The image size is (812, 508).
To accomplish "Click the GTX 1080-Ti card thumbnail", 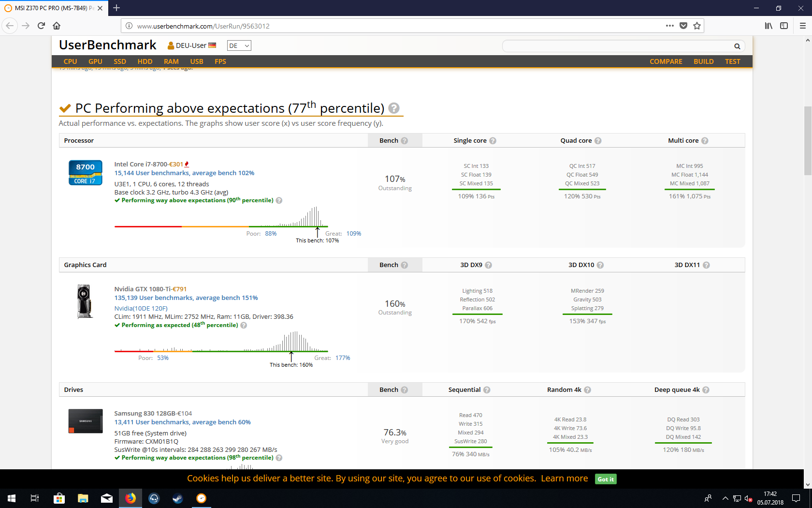I will pos(85,301).
